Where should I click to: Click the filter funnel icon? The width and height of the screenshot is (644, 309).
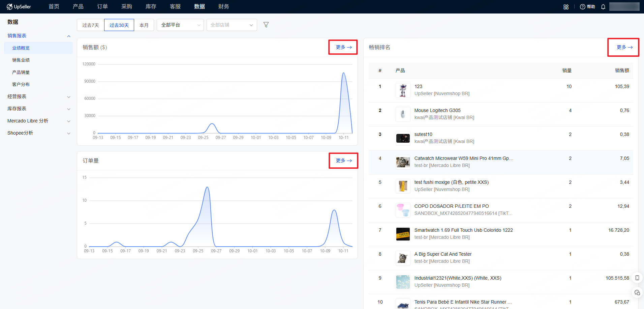coord(266,25)
